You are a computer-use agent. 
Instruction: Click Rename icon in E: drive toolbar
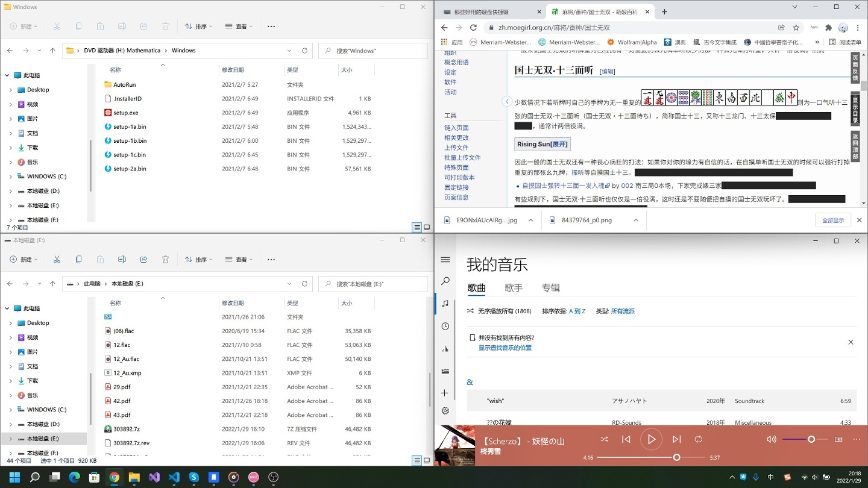[x=122, y=260]
